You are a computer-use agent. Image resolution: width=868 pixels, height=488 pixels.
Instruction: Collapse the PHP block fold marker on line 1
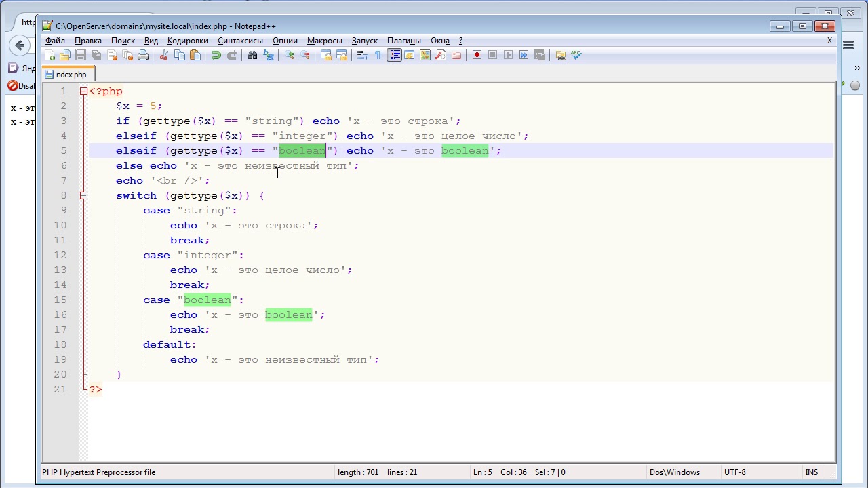click(83, 91)
